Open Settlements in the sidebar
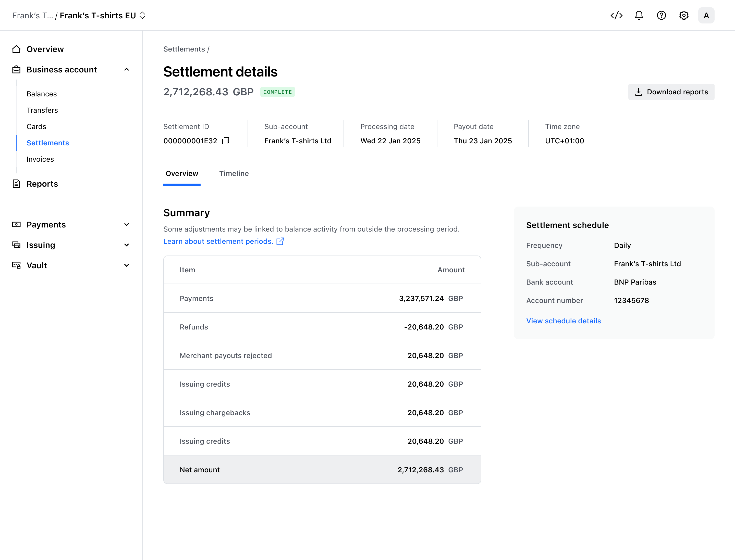This screenshot has width=735, height=560. [48, 143]
